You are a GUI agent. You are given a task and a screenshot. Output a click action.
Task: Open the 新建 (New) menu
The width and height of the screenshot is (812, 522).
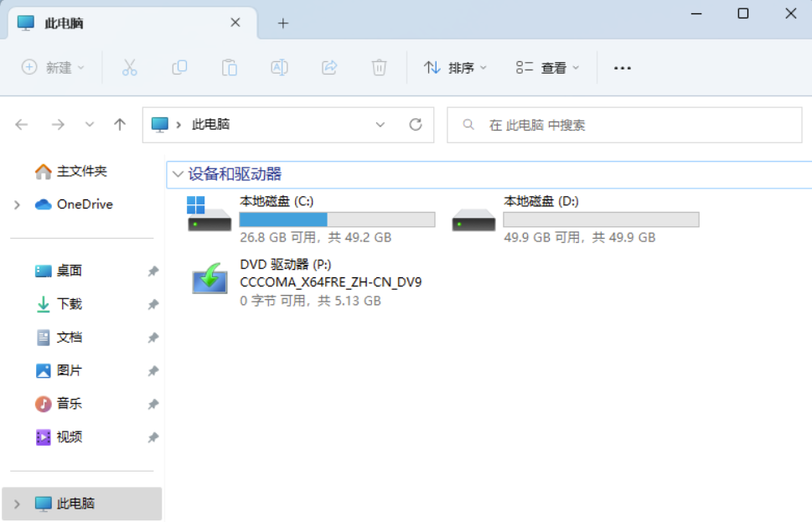pos(53,67)
